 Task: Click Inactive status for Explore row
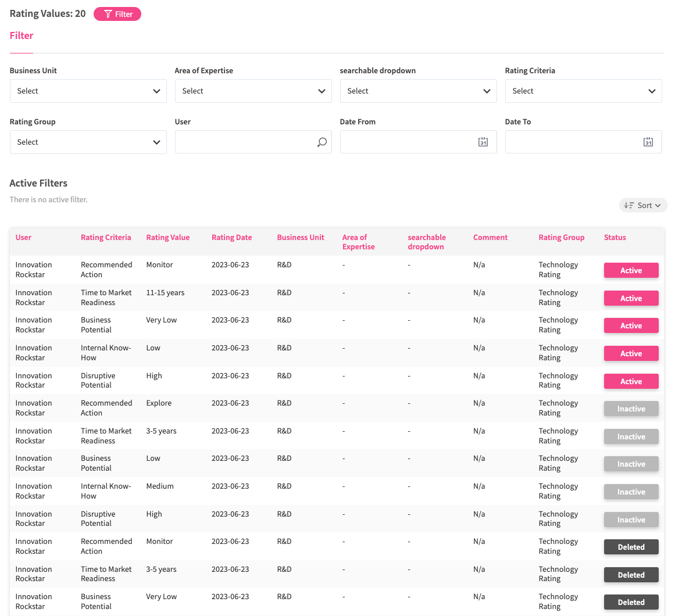click(631, 409)
